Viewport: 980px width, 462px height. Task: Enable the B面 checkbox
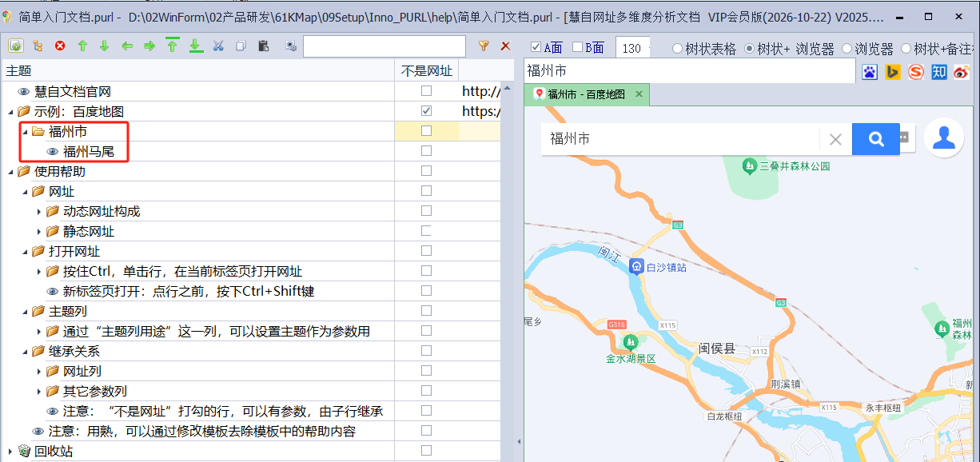(577, 47)
